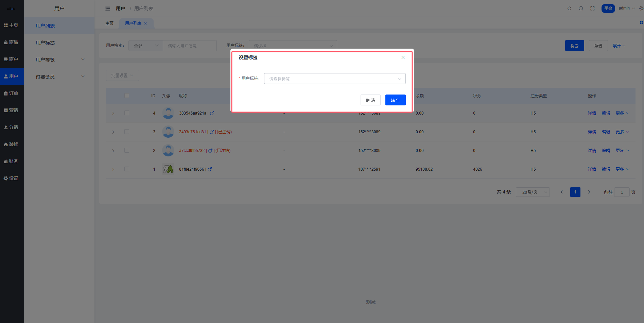Open the 20条/页 page size dropdown

click(x=532, y=192)
